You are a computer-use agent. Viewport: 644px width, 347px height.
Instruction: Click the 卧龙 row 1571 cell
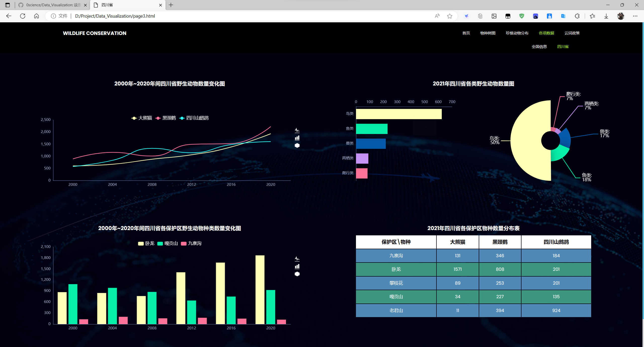tap(458, 269)
